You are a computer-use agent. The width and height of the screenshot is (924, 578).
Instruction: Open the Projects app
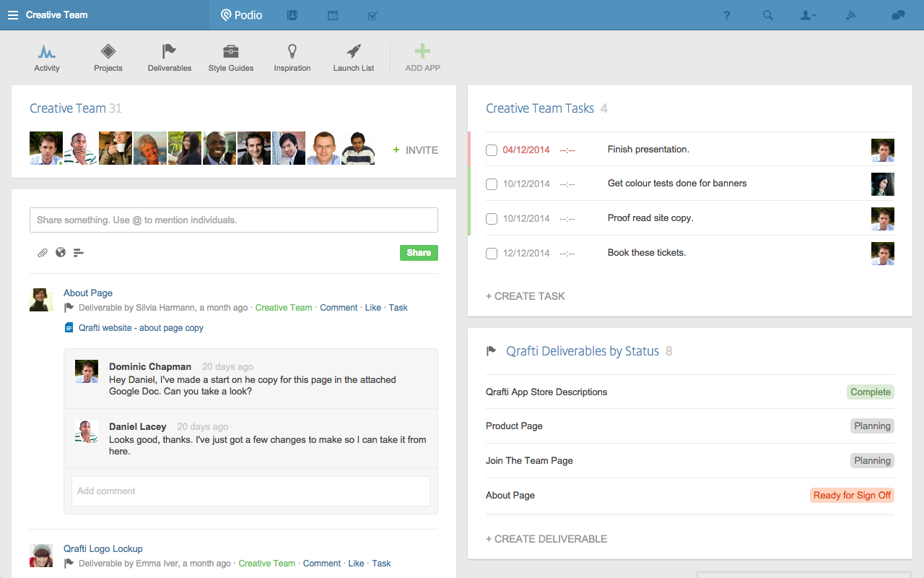[108, 58]
